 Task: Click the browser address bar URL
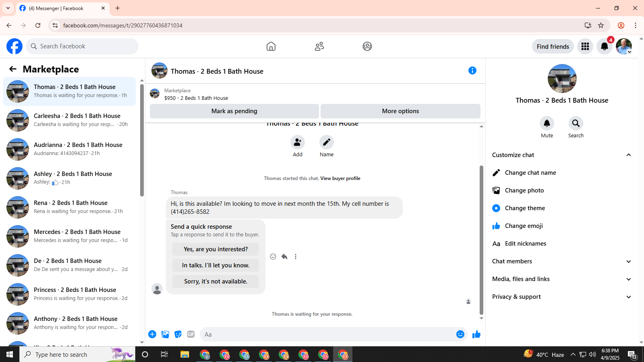(123, 25)
